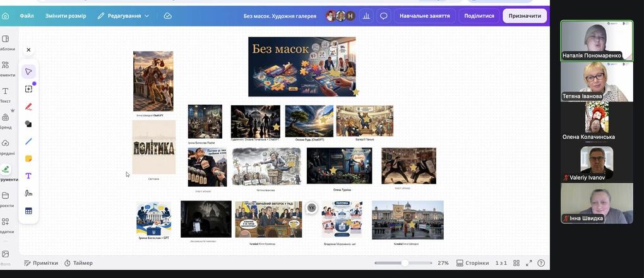Select the pointer cursor tool

pyautogui.click(x=28, y=72)
